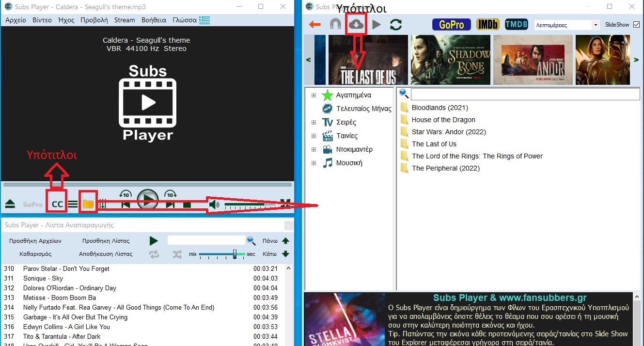This screenshot has width=644, height=346.
Task: Click the green refresh icon in explorer
Action: click(x=396, y=25)
